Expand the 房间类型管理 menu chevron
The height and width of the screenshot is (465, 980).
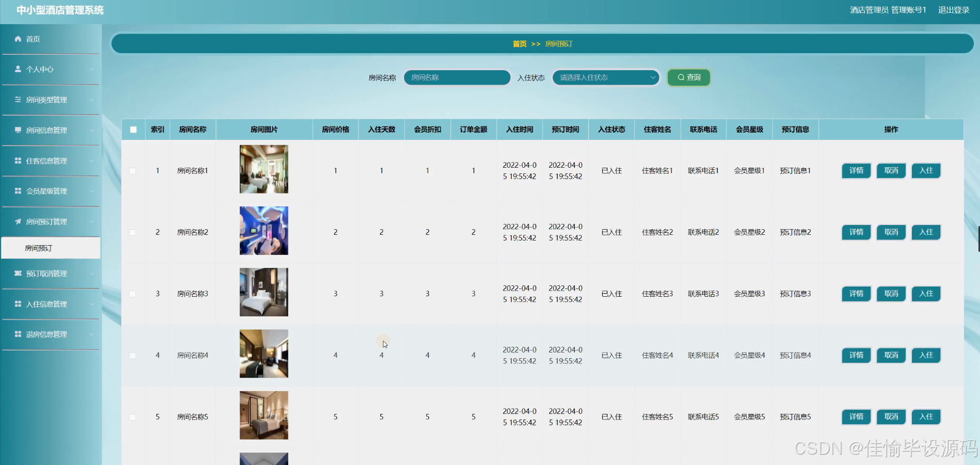[91, 100]
